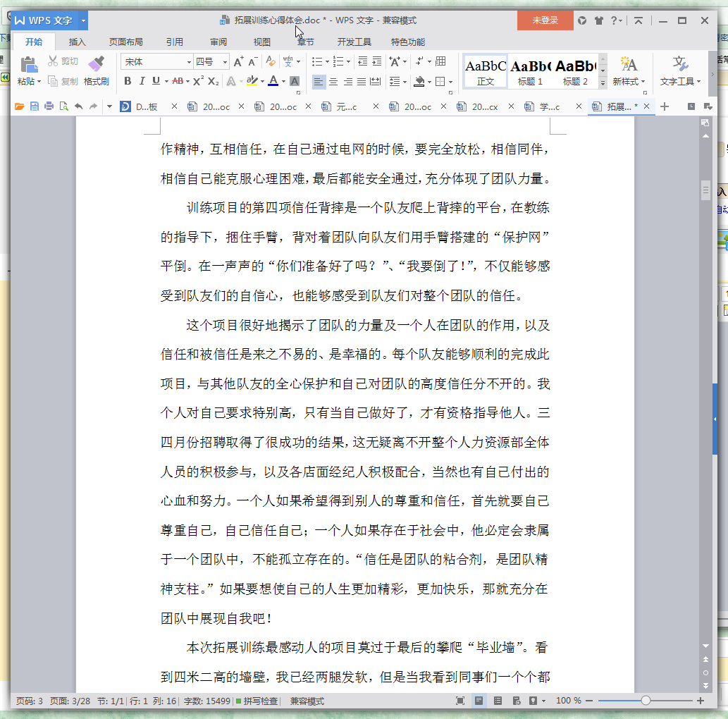This screenshot has width=728, height=719.
Task: Open print preview icon
Action: coord(63,106)
